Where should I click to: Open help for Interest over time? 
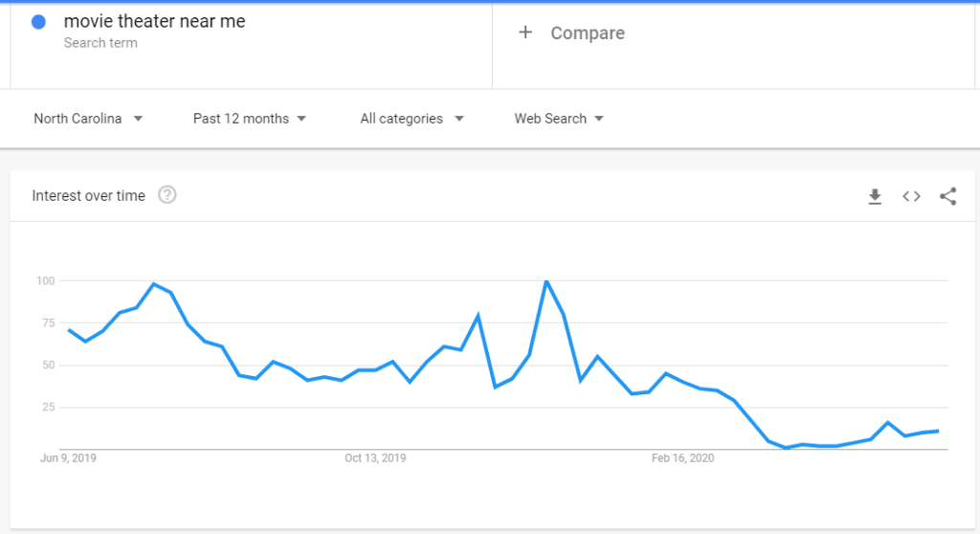pyautogui.click(x=167, y=195)
